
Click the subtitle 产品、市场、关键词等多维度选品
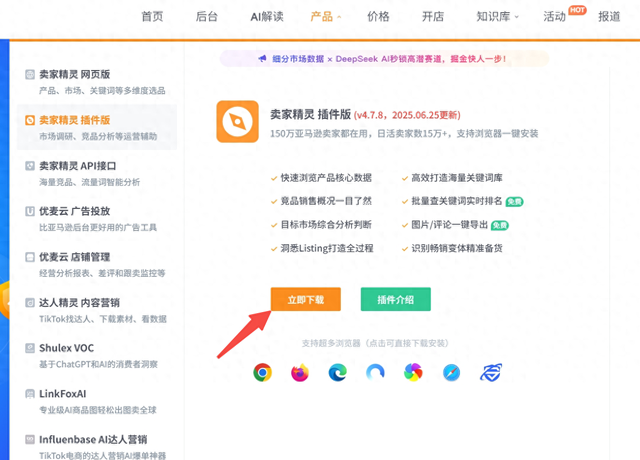[102, 91]
